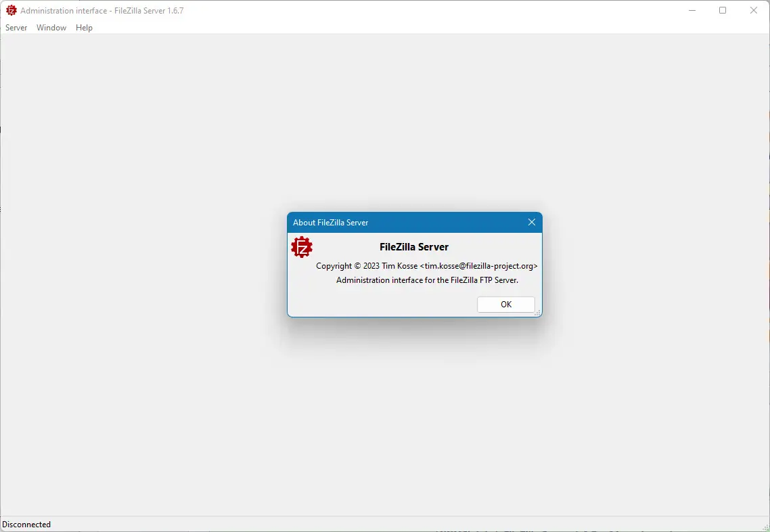The width and height of the screenshot is (770, 532).
Task: Close the About FileZilla Server dialog
Action: pos(531,222)
